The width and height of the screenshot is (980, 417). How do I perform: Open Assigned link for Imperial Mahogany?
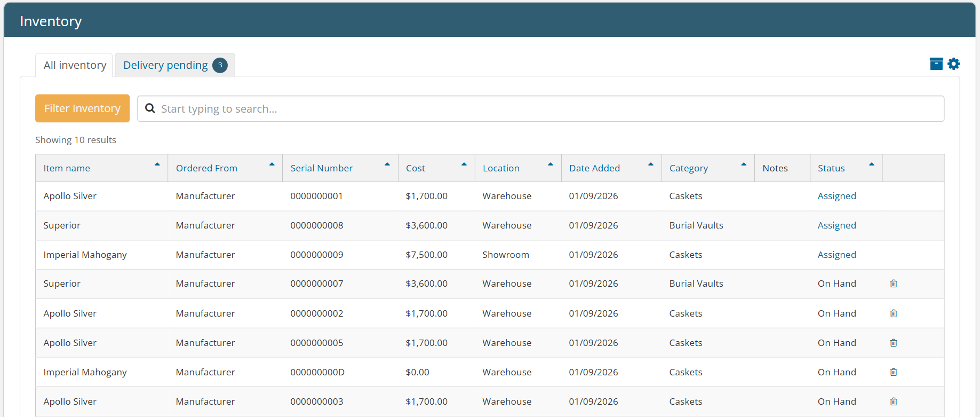[x=836, y=255]
